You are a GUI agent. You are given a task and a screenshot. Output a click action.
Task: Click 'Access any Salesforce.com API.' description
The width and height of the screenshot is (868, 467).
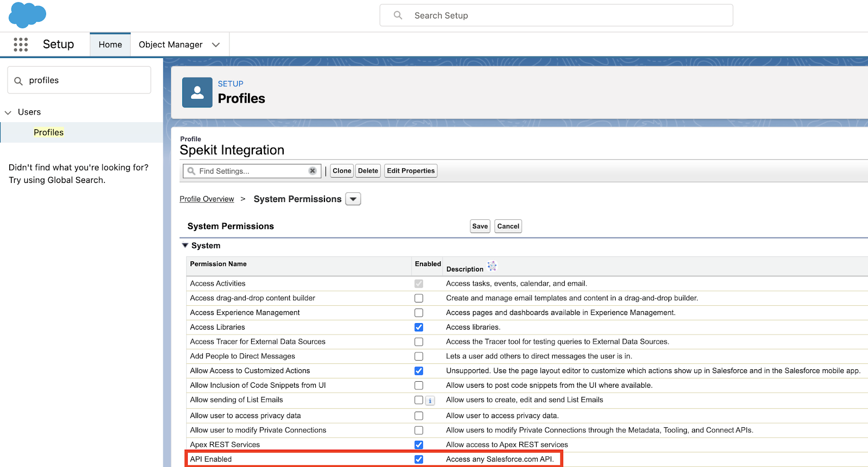click(500, 459)
